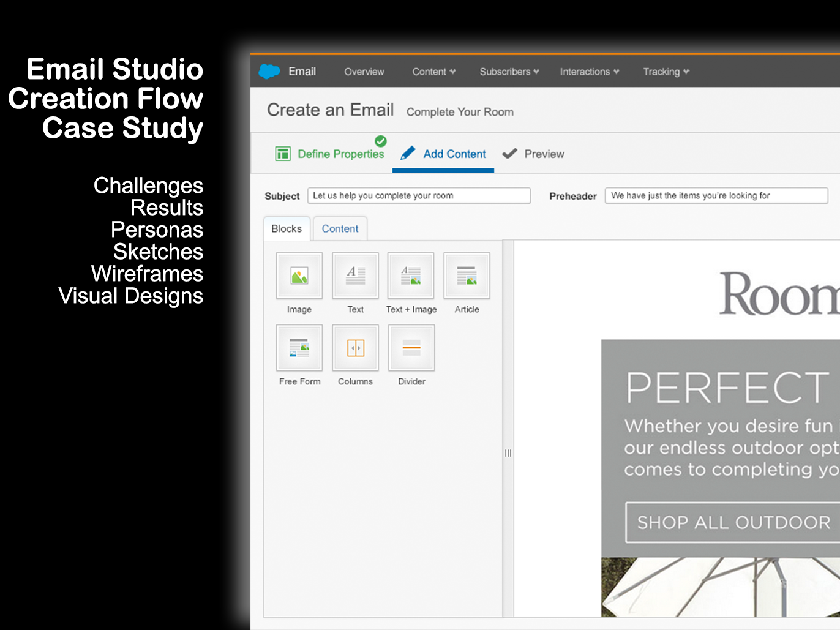Click the Email app label
This screenshot has width=840, height=630.
[x=302, y=71]
